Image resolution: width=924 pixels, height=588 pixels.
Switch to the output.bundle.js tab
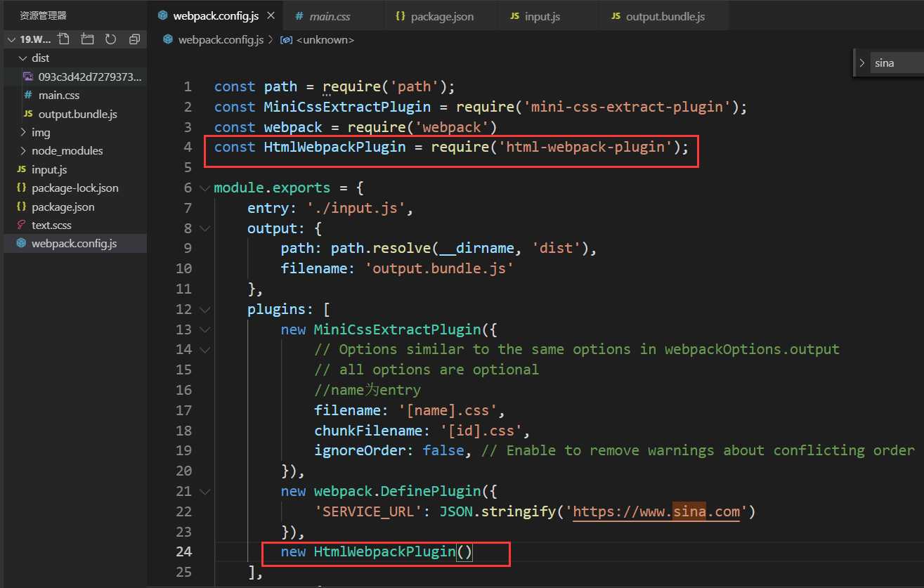click(x=665, y=15)
